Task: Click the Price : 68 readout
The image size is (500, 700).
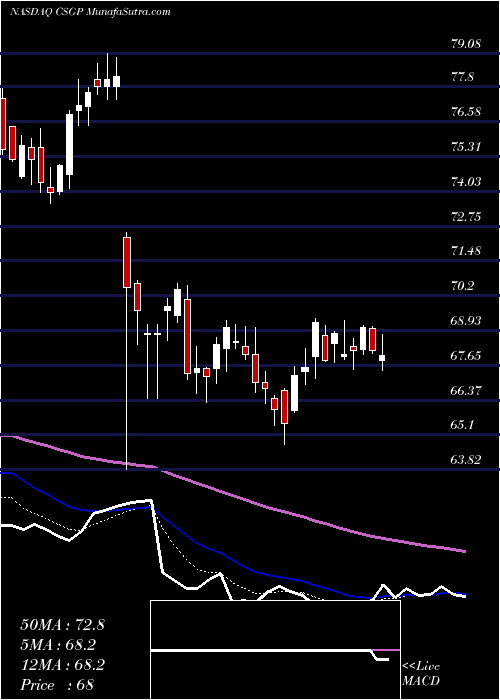Action: pyautogui.click(x=57, y=685)
